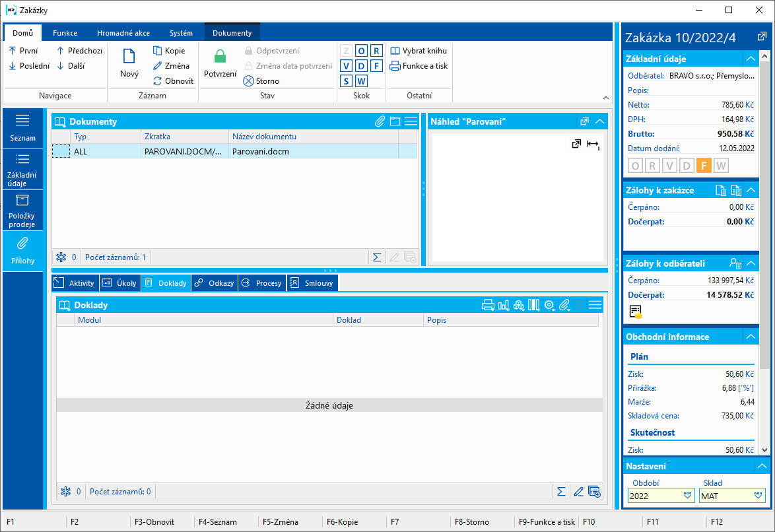Click Změna edit pencil button
The width and height of the screenshot is (775, 532).
pyautogui.click(x=171, y=66)
